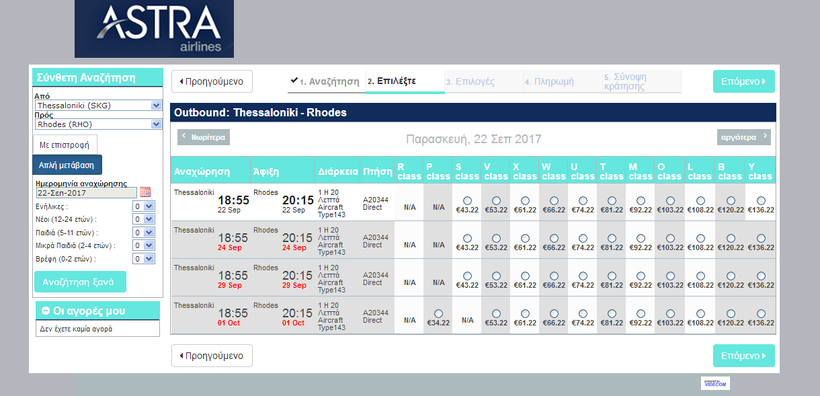The width and height of the screenshot is (820, 396).
Task: Open the Από origin airport dropdown
Action: (98, 106)
